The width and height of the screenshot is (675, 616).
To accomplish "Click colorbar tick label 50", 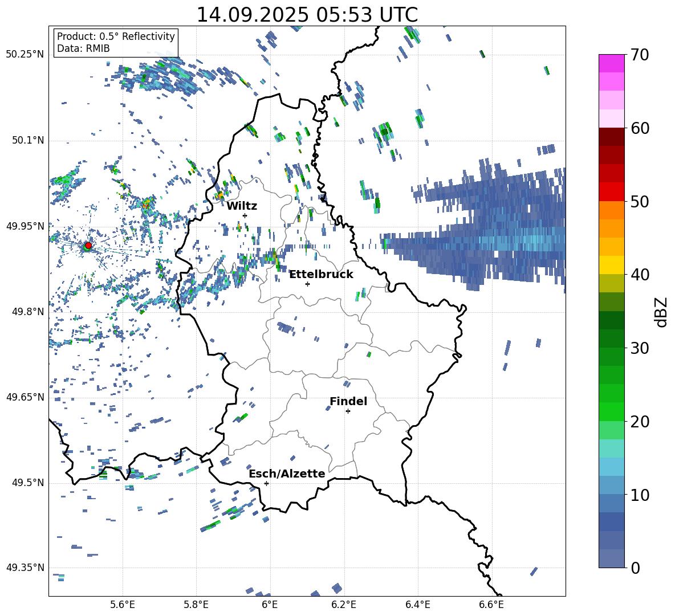I will pos(640,202).
